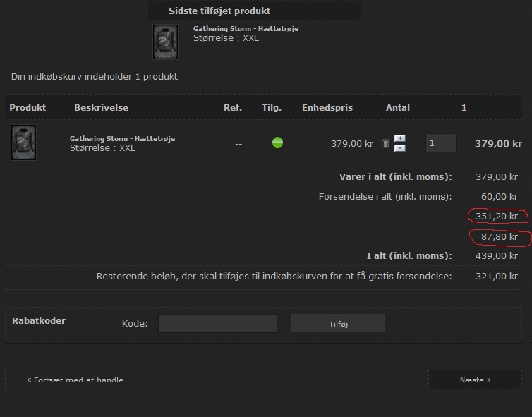Click Forsendelse i alt (inkl. moms) label

385,196
